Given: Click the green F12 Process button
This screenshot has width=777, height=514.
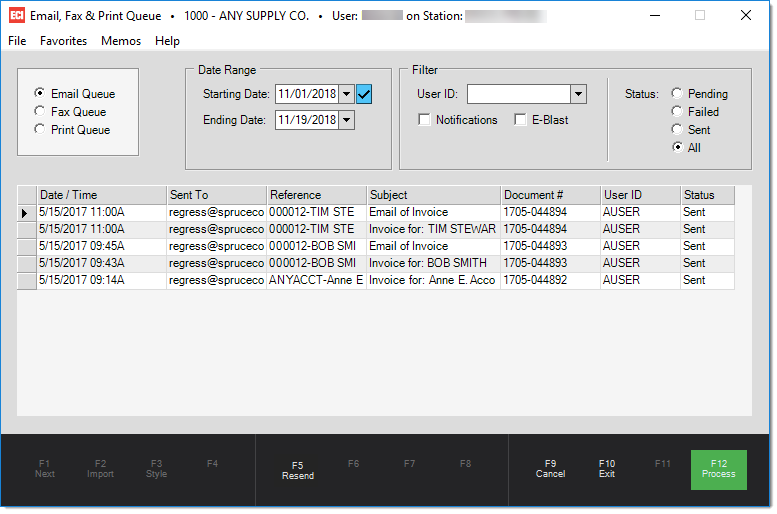Looking at the screenshot, I should [719, 469].
